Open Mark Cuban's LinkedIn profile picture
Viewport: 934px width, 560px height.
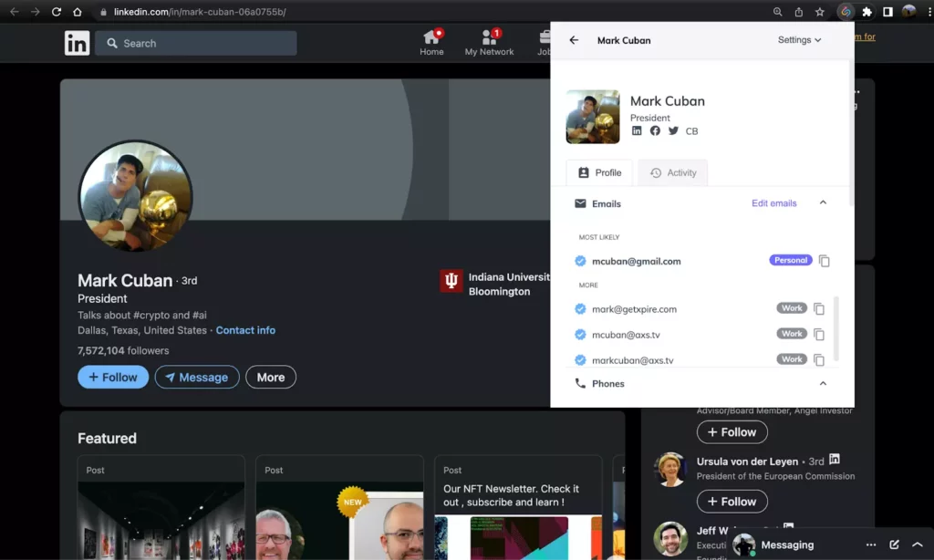[x=136, y=196]
